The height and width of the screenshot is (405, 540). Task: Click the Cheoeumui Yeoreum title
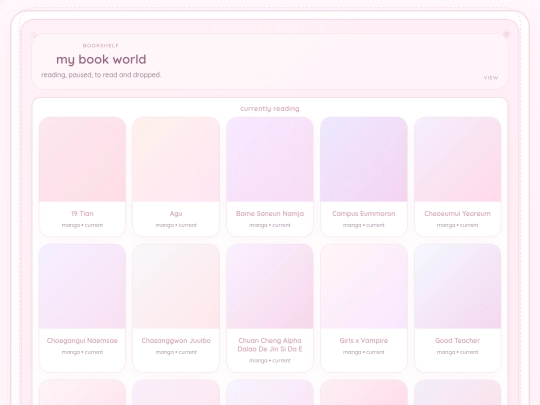click(x=457, y=214)
